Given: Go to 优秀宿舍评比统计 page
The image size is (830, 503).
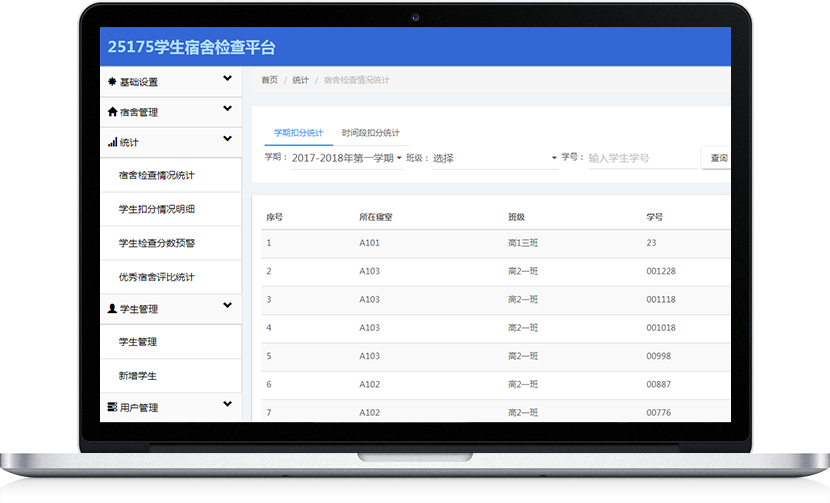Looking at the screenshot, I should tap(156, 277).
